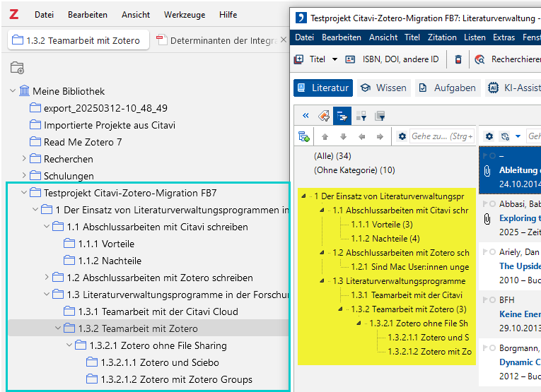Toggle the flag marker on Borgmann entry
This screenshot has width=541, height=392.
click(484, 348)
